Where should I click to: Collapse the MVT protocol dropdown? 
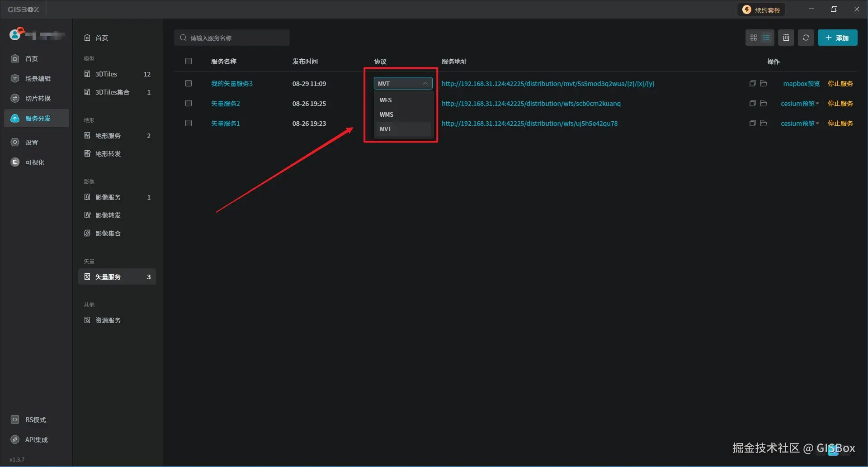403,84
